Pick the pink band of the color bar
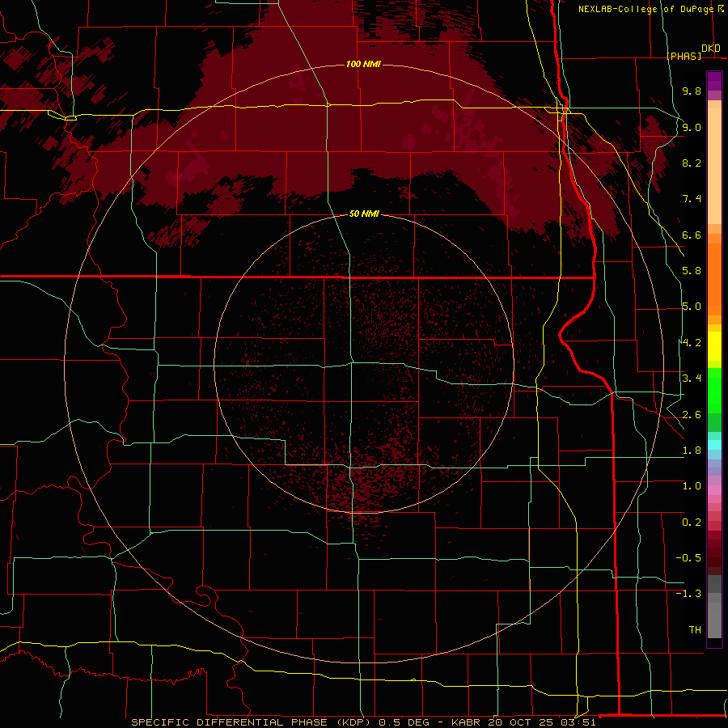The width and height of the screenshot is (728, 728). click(714, 490)
